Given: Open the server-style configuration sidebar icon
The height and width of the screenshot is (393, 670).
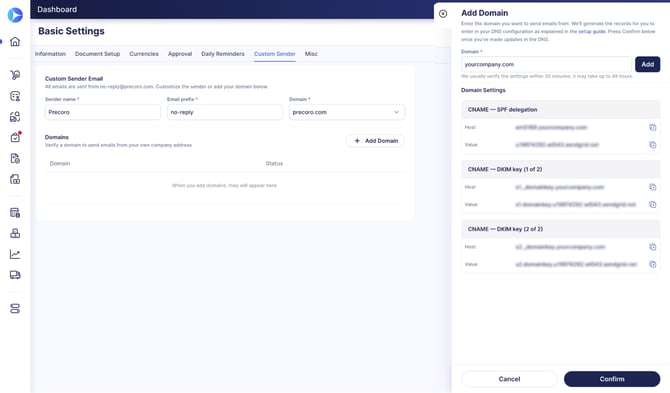Looking at the screenshot, I should coord(15,308).
